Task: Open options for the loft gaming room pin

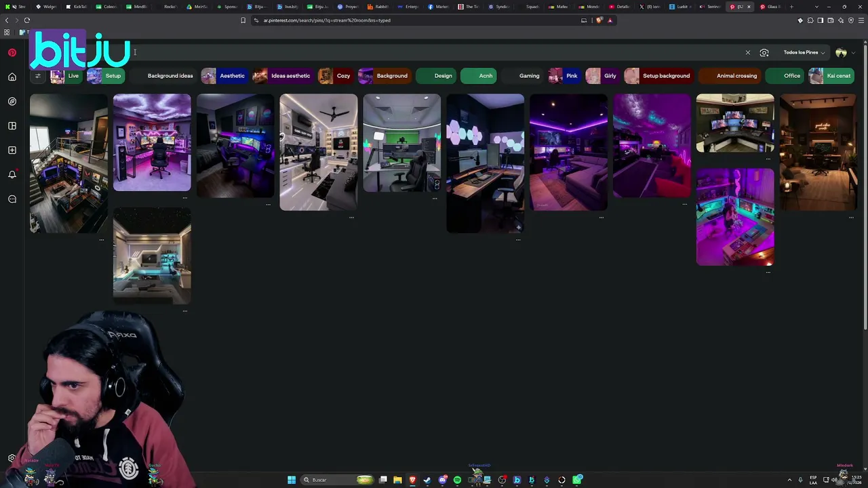Action: point(102,240)
